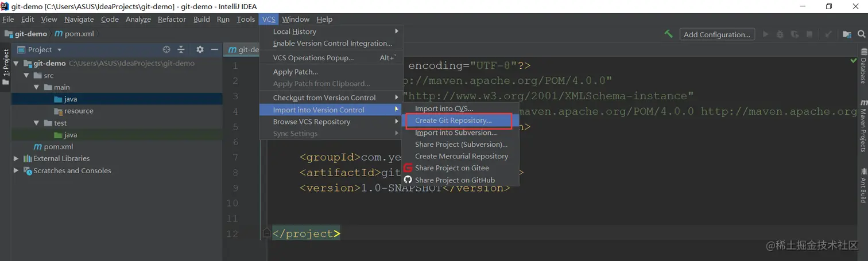Choose Share Project (Subversion) entry
This screenshot has width=868, height=261.
point(460,145)
